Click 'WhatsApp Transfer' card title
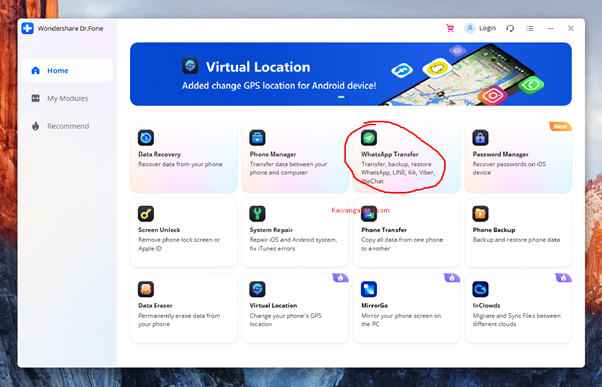 (x=390, y=154)
